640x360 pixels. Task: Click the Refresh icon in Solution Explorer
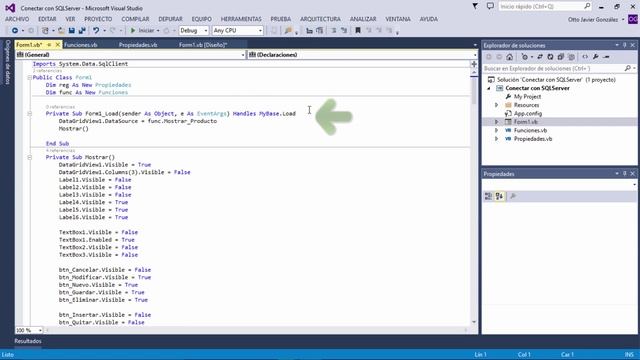click(550, 57)
